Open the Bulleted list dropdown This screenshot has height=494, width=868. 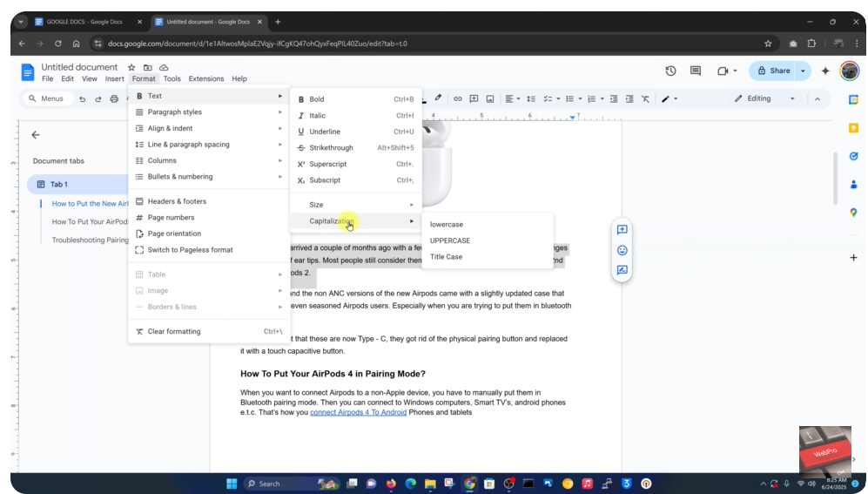point(580,99)
